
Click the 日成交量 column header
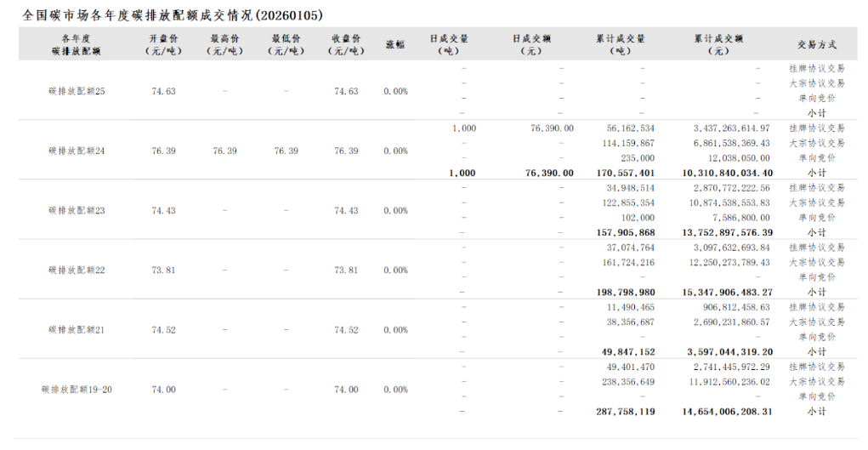[x=449, y=44]
